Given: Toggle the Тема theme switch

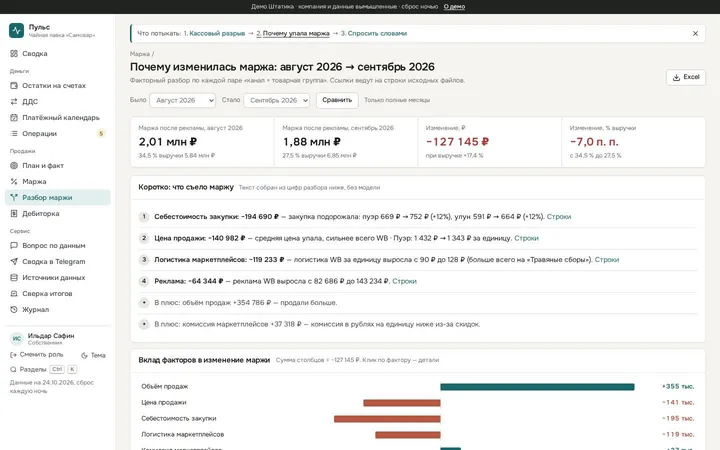Looking at the screenshot, I should (x=93, y=355).
